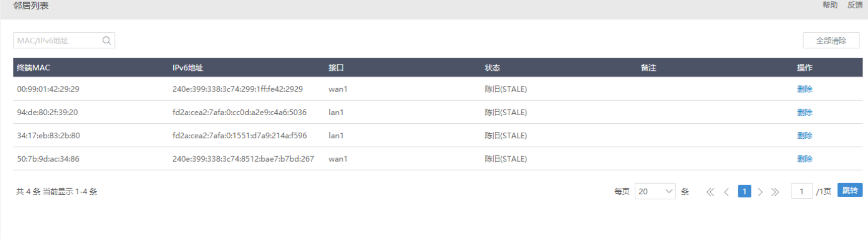Open the 反馈 link
Viewport: 868px width, 239px height.
tap(855, 5)
